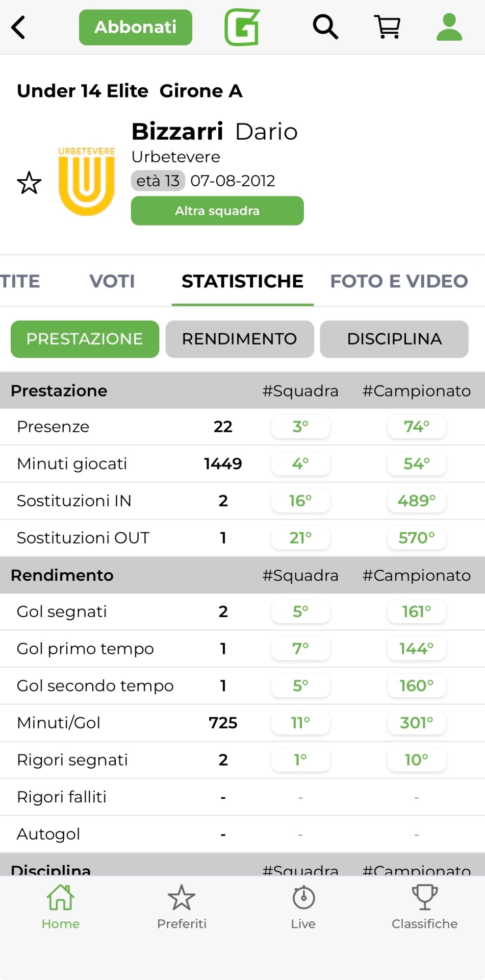This screenshot has height=980, width=485.
Task: Click the Abbonati button
Action: [136, 27]
